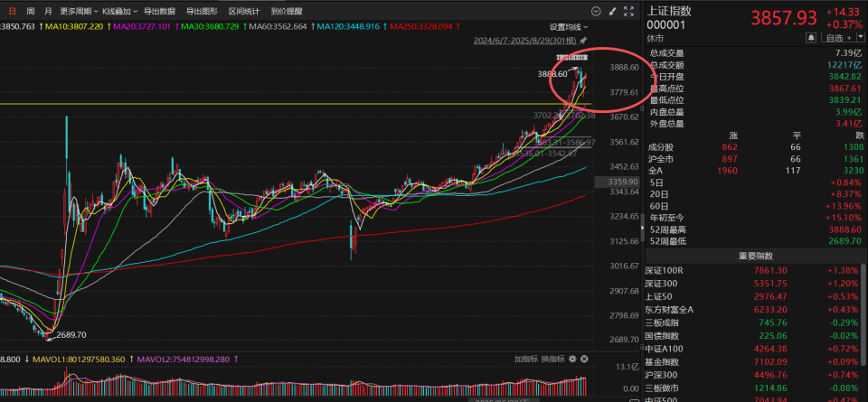Close the volume indicator panel

[x=585, y=360]
